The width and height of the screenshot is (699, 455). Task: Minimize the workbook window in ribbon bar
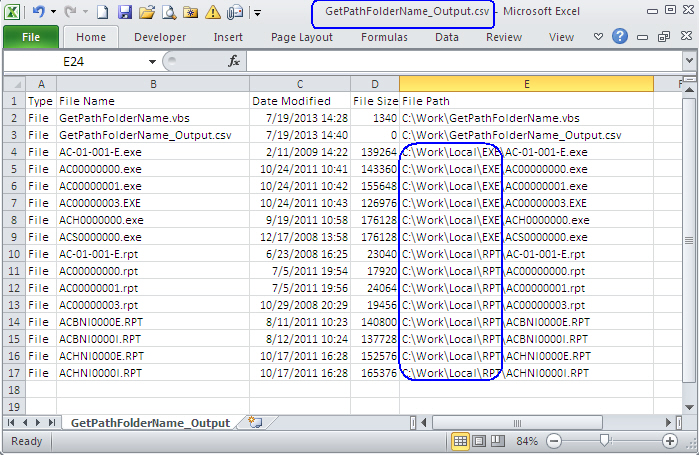coord(642,37)
